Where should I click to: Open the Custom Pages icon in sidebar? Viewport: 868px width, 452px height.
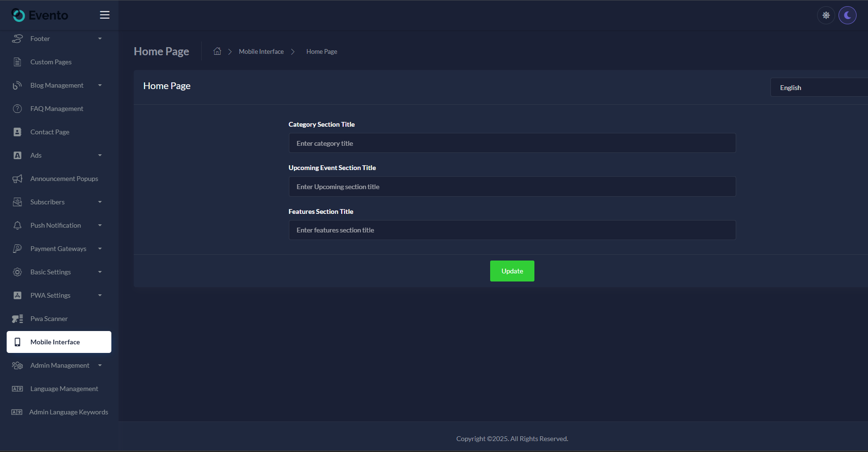17,61
